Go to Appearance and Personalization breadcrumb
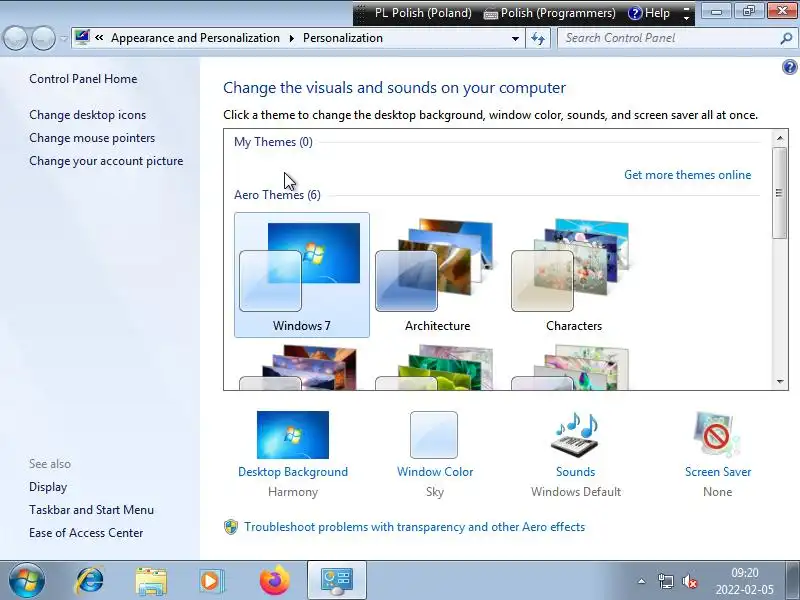This screenshot has height=600, width=800. coord(195,38)
